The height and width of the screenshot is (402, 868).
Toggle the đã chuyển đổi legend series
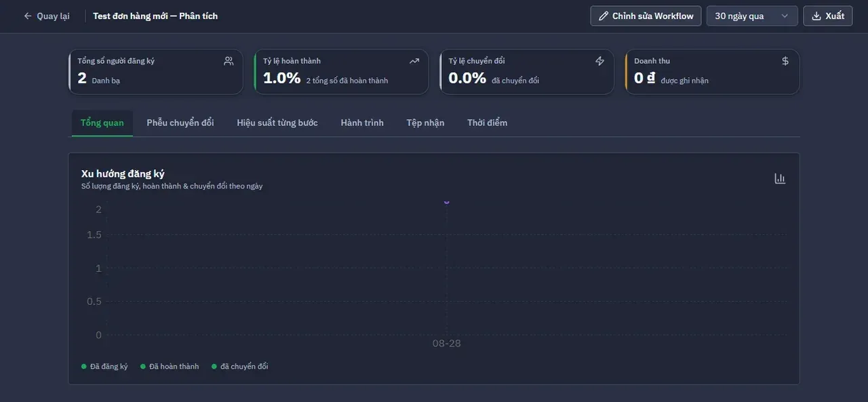click(x=239, y=366)
